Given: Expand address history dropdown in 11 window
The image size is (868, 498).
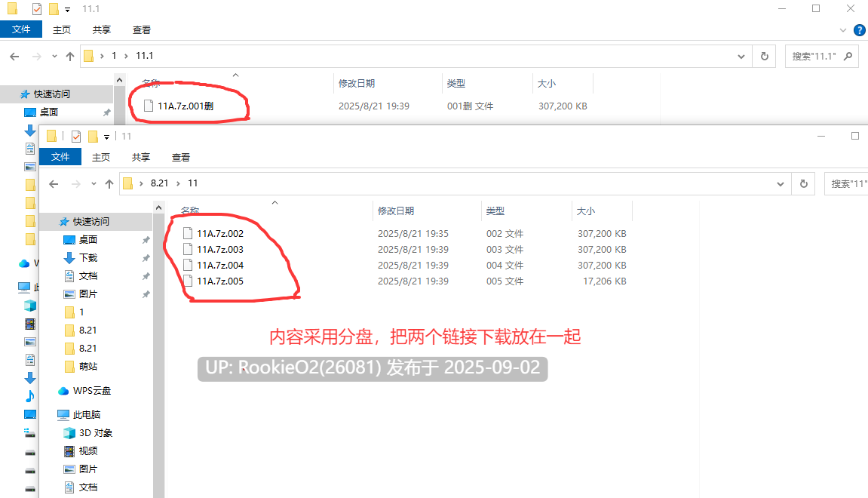Looking at the screenshot, I should click(x=780, y=183).
